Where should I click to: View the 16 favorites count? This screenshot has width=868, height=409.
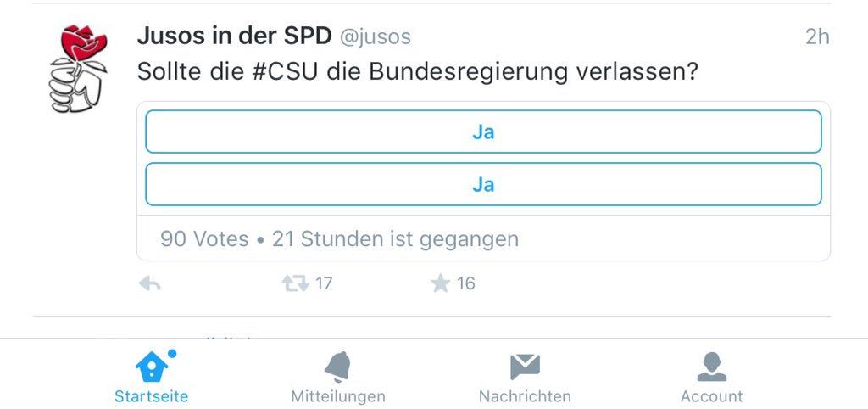(466, 284)
